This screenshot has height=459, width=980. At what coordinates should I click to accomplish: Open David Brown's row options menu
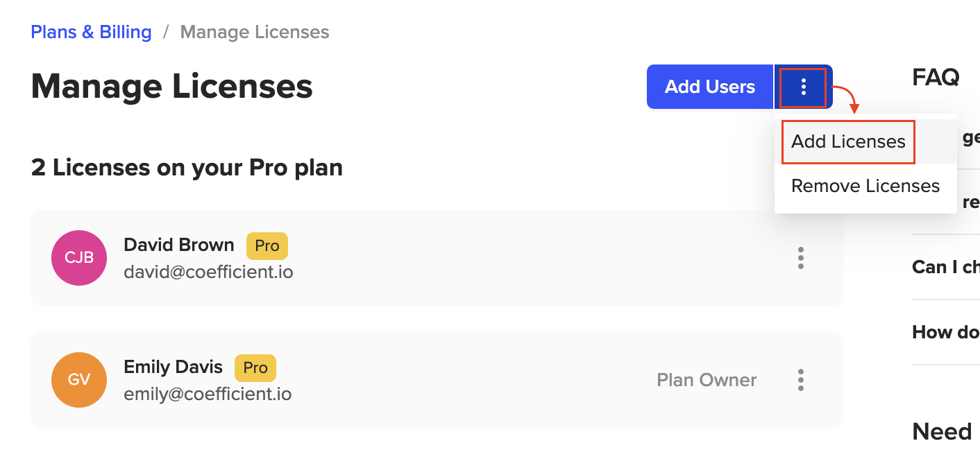[801, 258]
